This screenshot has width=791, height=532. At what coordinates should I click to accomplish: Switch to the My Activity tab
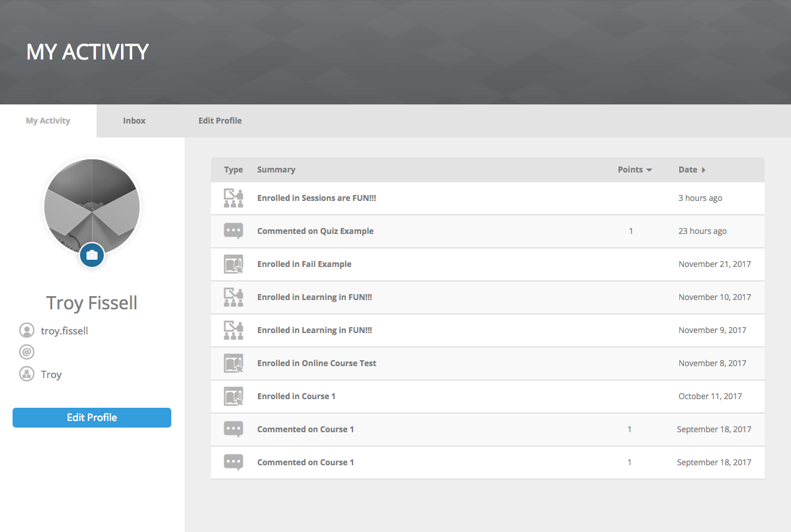tap(48, 120)
